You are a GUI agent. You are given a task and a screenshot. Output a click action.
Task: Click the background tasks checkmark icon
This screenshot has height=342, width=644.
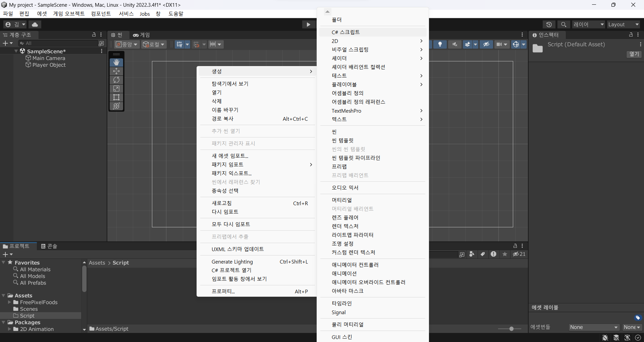638,338
